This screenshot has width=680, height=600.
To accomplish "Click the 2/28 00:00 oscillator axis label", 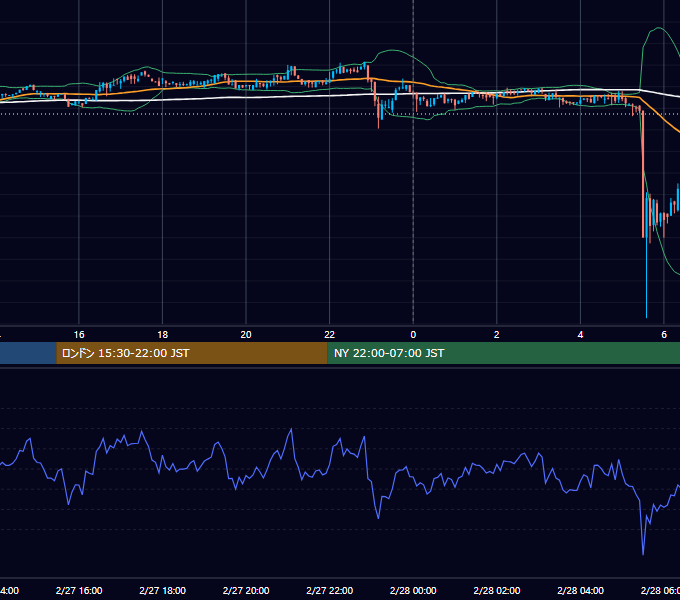I will click(x=413, y=590).
